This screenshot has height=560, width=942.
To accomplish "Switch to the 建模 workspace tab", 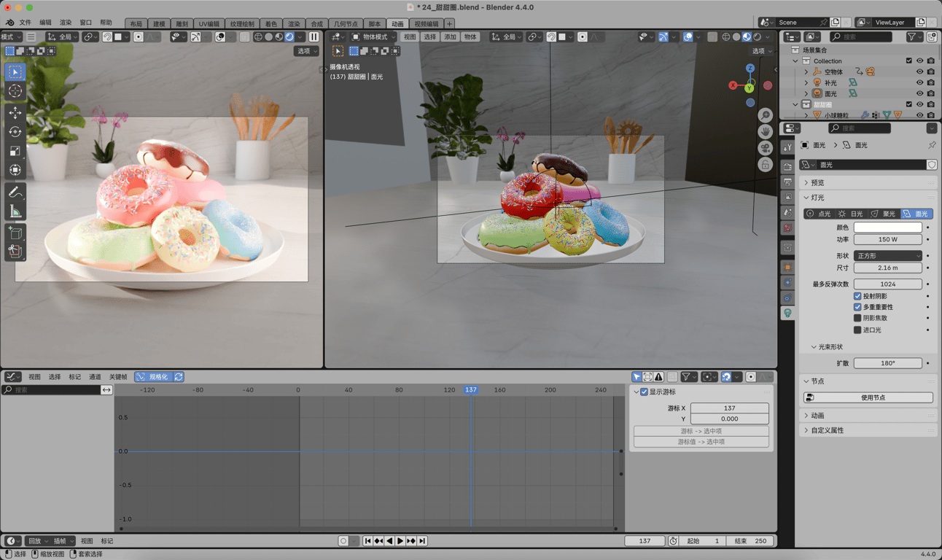I will click(158, 24).
